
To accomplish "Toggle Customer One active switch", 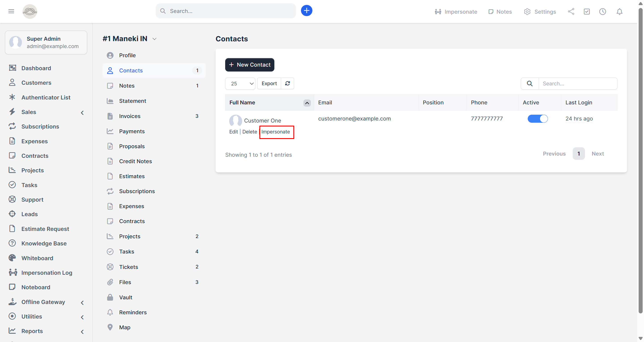I will pyautogui.click(x=538, y=119).
